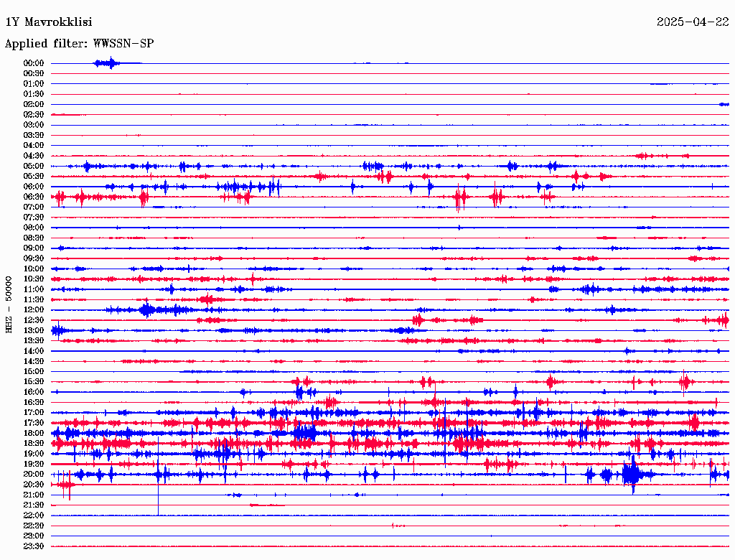Click the 20:30 time label

34,485
